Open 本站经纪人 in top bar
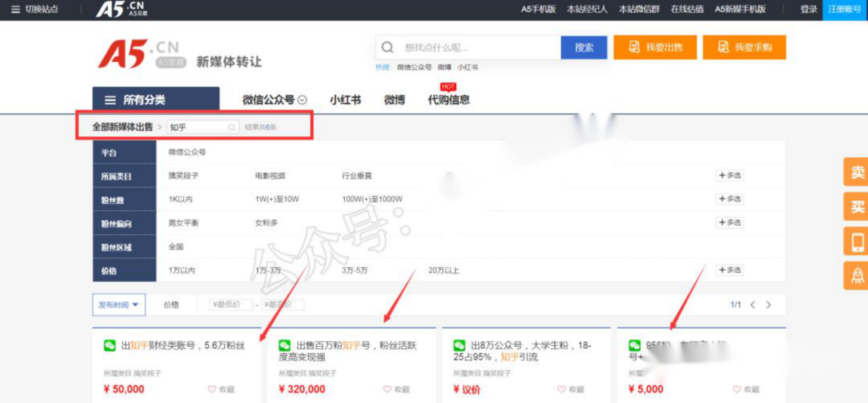Viewport: 868px width, 403px height. 587,9
